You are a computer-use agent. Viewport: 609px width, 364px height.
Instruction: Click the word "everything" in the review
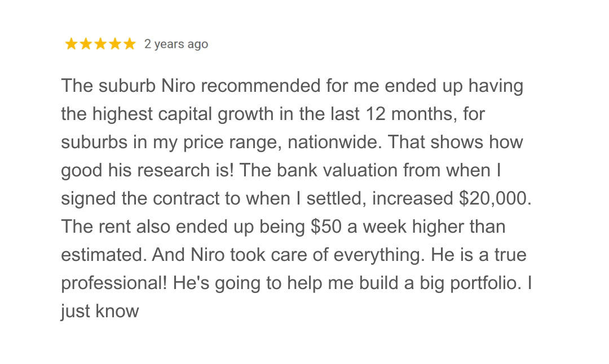pos(377,255)
